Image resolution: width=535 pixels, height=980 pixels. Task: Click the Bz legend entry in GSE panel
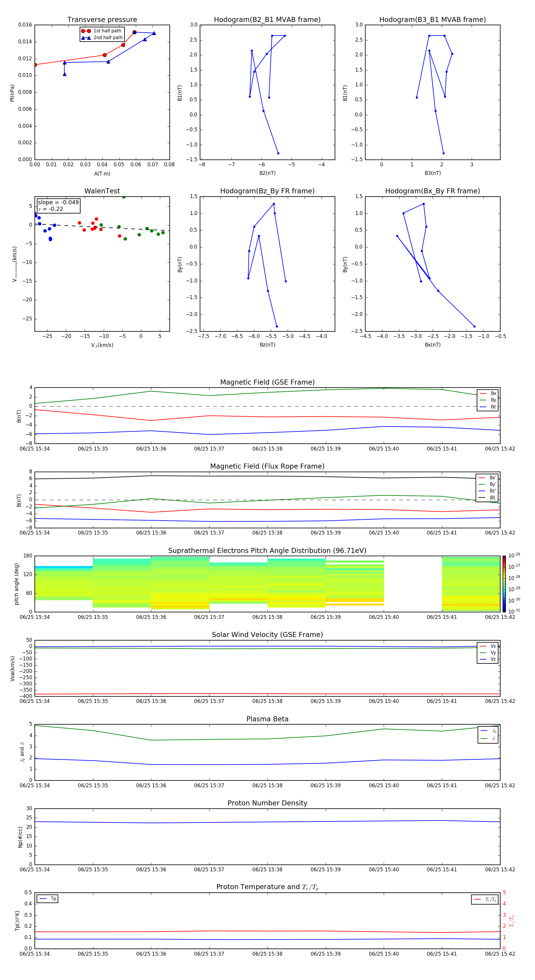(488, 407)
